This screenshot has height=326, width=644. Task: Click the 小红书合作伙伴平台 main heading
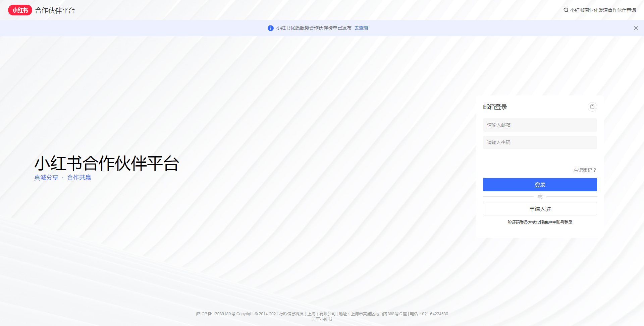pyautogui.click(x=107, y=164)
